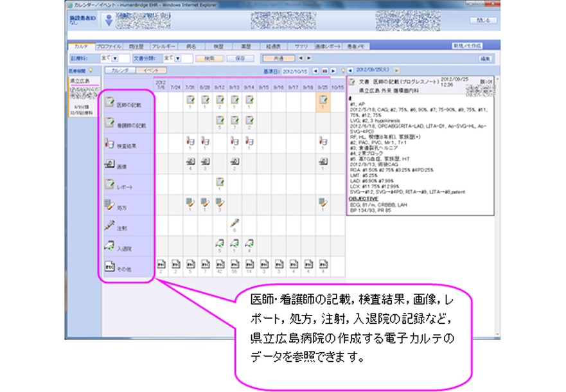The height and width of the screenshot is (392, 566).
Task: Open the 7/31 test results (検査結果) icon
Action: (x=190, y=141)
